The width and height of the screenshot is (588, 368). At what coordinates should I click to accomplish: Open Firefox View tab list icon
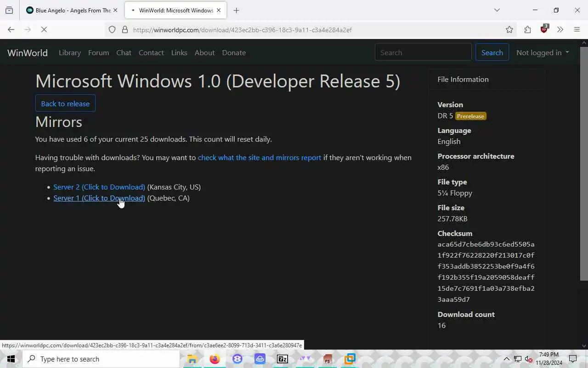[x=9, y=10]
